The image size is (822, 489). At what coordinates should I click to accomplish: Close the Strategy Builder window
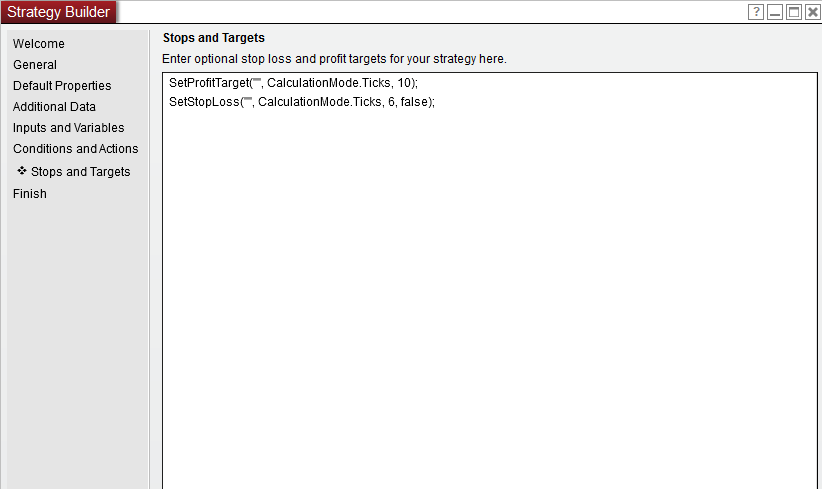click(x=812, y=12)
